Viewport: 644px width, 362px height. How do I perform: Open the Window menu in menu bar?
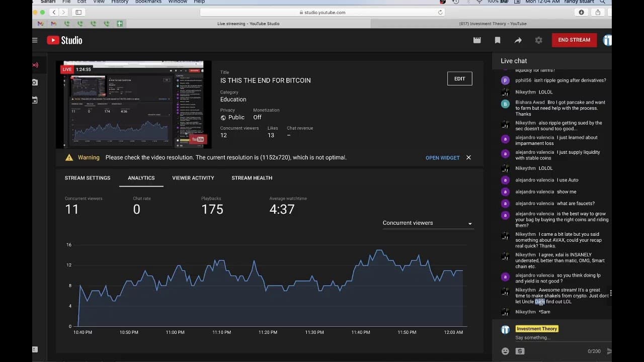[178, 2]
